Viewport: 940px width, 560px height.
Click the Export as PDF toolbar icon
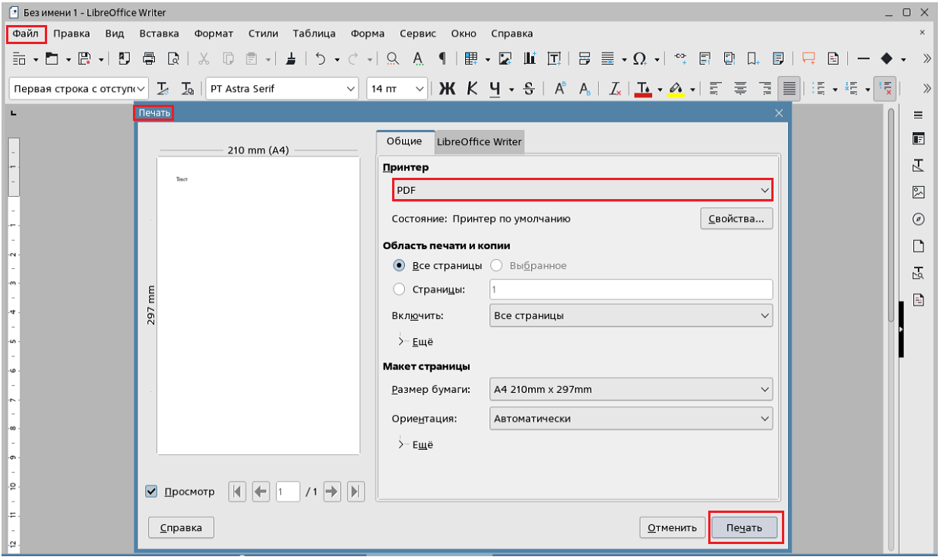tap(125, 59)
